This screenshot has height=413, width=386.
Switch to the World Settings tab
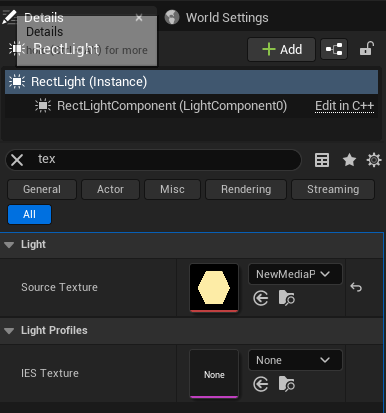tap(227, 18)
